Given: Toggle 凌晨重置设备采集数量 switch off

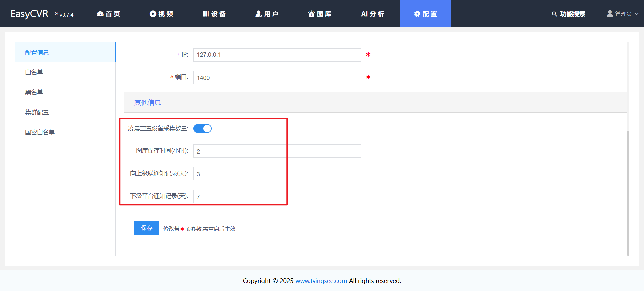Looking at the screenshot, I should tap(202, 129).
